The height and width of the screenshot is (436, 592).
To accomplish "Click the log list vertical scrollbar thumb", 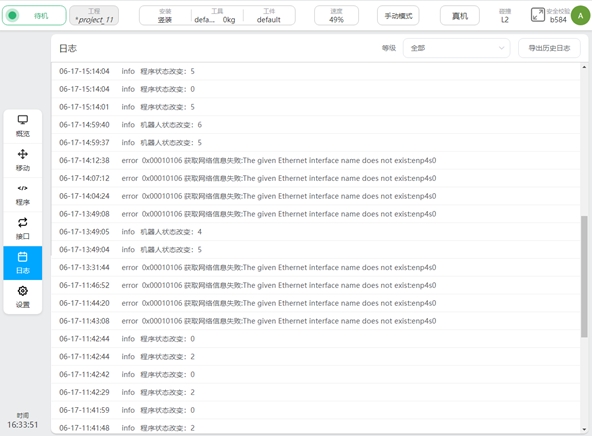I will [584, 276].
